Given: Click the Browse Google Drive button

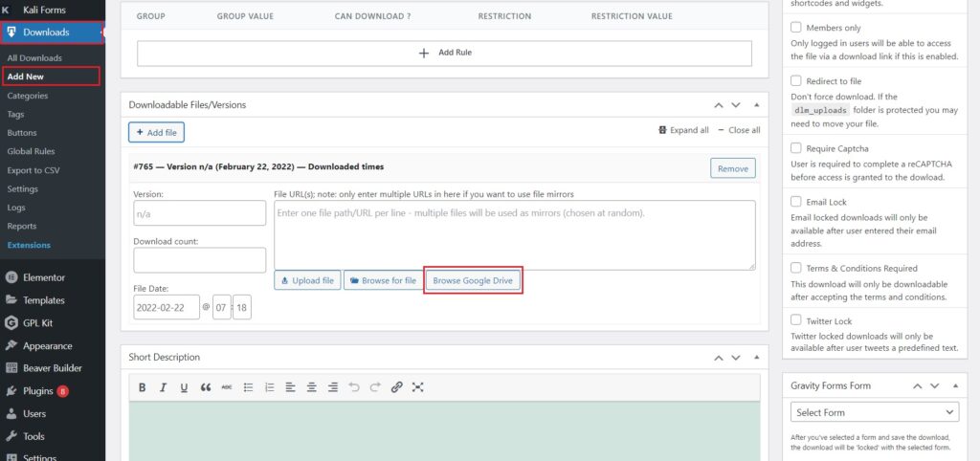Looking at the screenshot, I should pos(473,280).
